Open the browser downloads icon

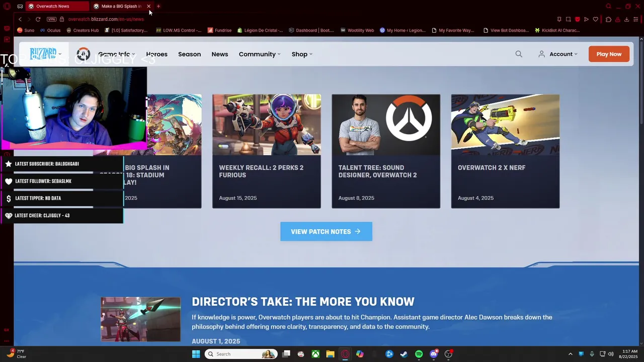click(626, 19)
